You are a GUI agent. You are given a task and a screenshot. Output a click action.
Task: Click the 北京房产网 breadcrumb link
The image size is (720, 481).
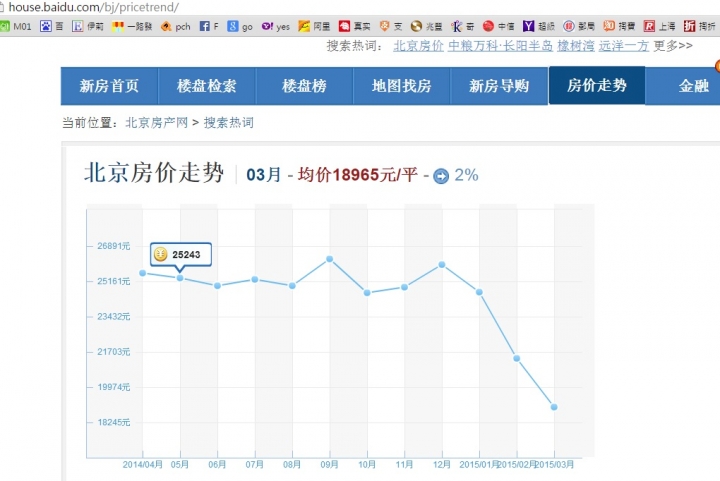tap(157, 123)
